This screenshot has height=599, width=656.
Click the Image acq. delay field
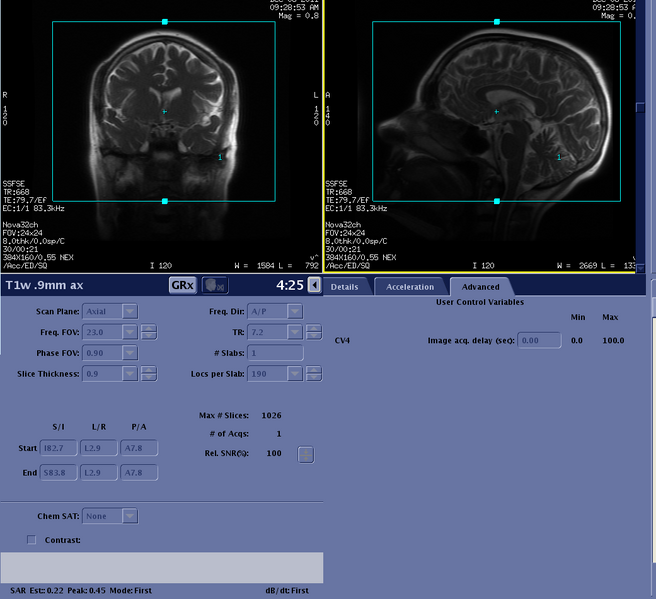[539, 340]
